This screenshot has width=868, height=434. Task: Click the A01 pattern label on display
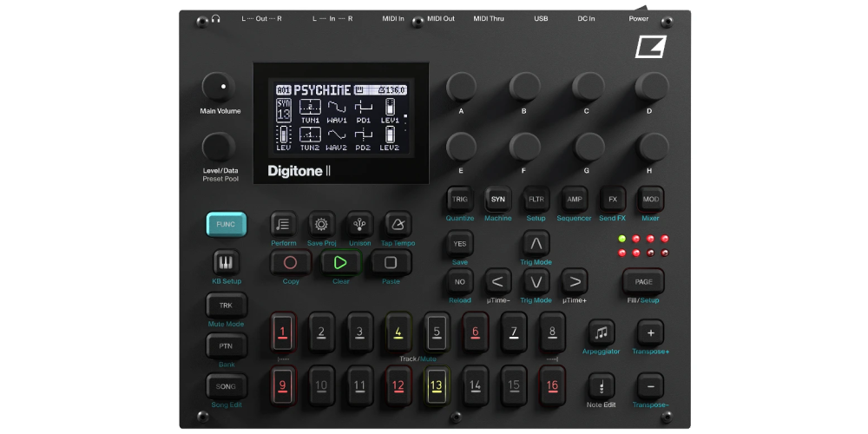click(x=284, y=89)
